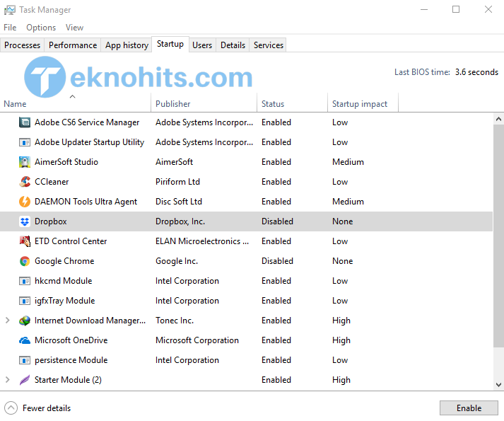
Task: Sort by the Status column header
Action: pyautogui.click(x=293, y=103)
